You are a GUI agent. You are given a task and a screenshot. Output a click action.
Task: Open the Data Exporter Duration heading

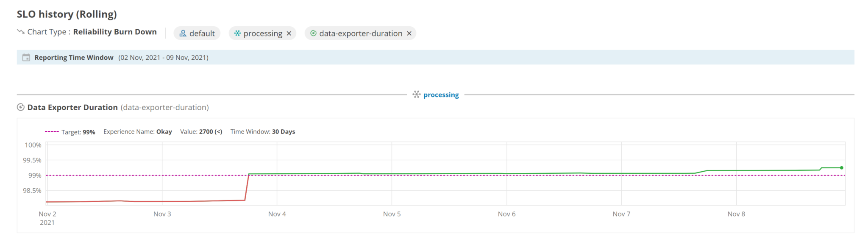click(72, 108)
